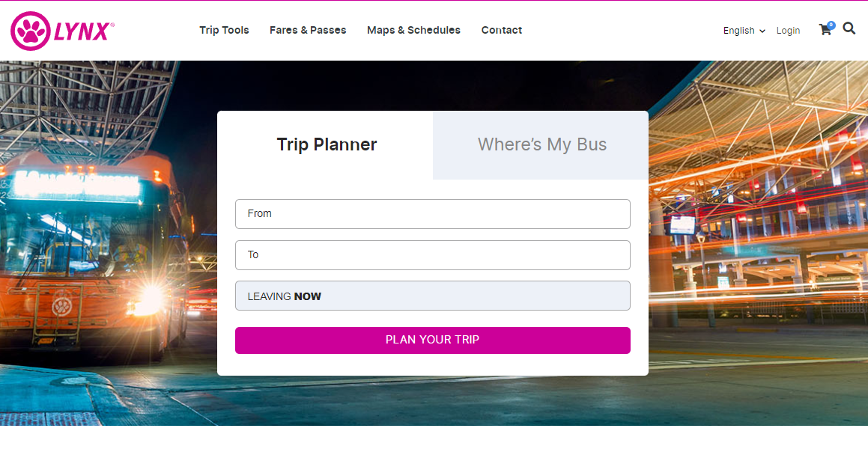This screenshot has height=455, width=868.
Task: Click the search magnifying glass icon
Action: click(849, 28)
